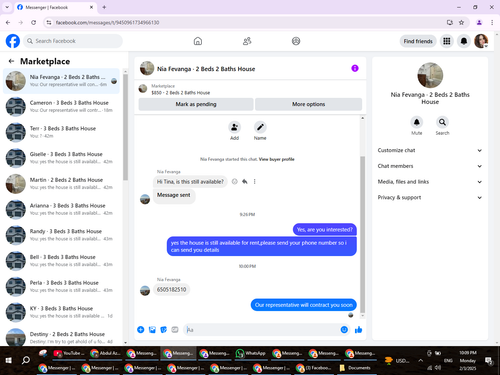
Task: Open Windows taskbar search
Action: click(x=26, y=360)
